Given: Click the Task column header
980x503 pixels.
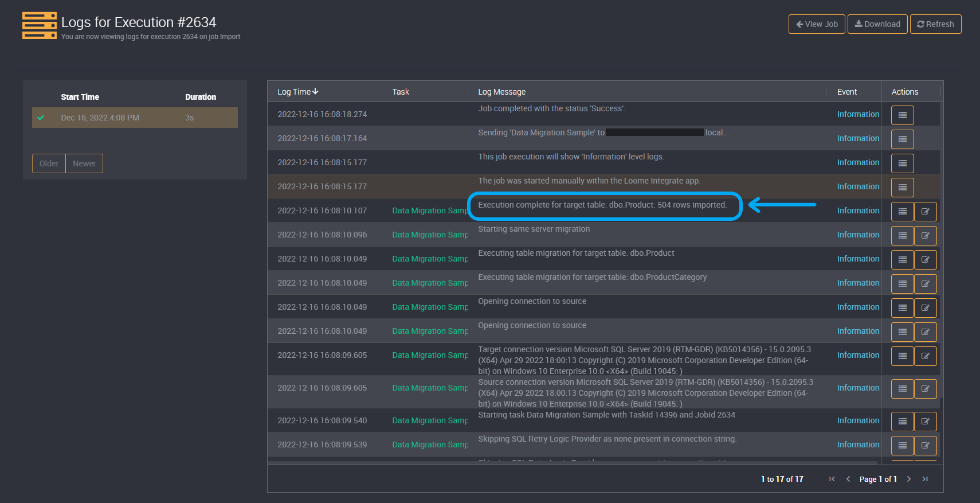Looking at the screenshot, I should 401,92.
